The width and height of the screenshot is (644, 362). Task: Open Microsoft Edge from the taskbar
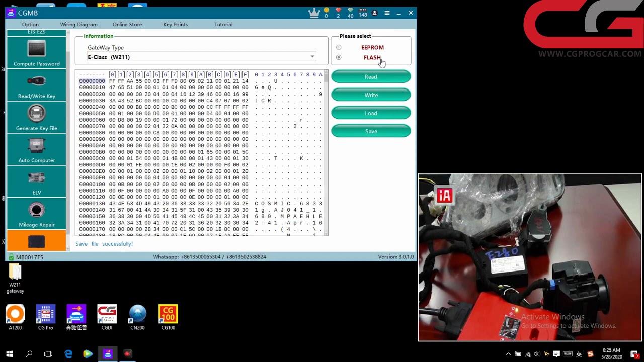68,354
